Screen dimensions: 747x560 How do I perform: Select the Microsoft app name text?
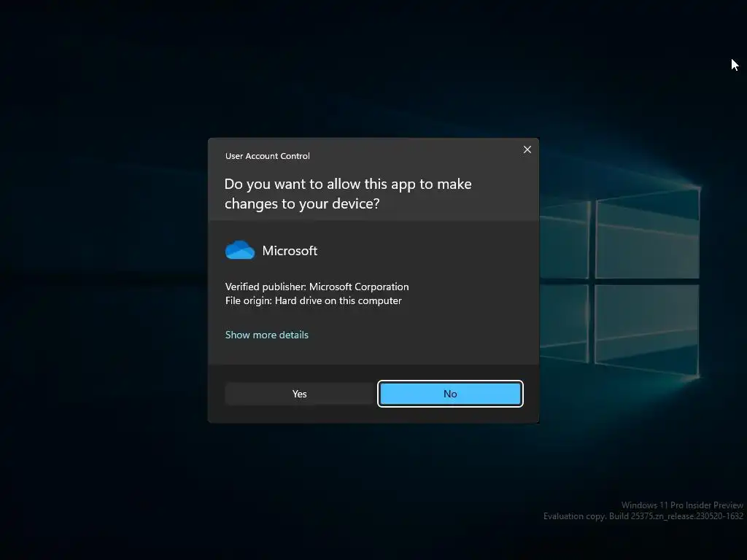coord(290,251)
